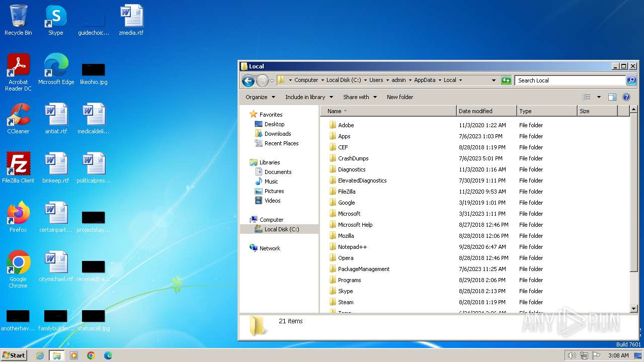
Task: Select Pictures library
Action: 274,191
